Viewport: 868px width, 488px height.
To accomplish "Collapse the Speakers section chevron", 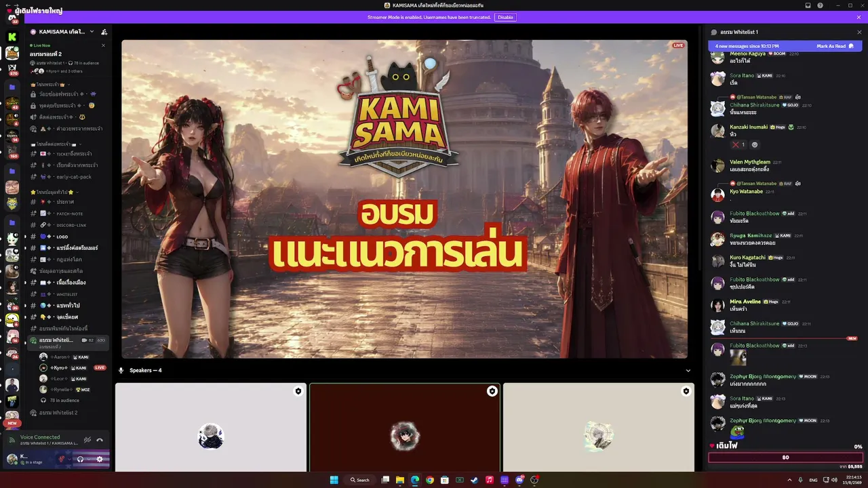I will [688, 370].
